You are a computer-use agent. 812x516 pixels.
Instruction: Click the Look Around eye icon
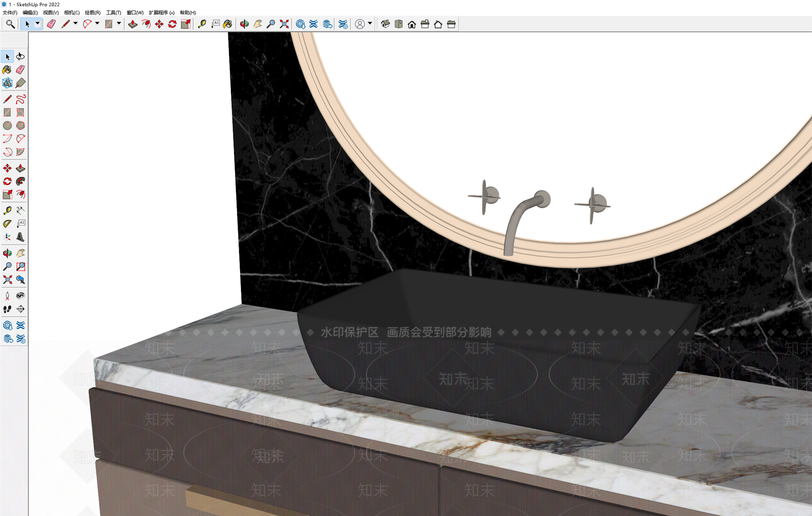20,296
